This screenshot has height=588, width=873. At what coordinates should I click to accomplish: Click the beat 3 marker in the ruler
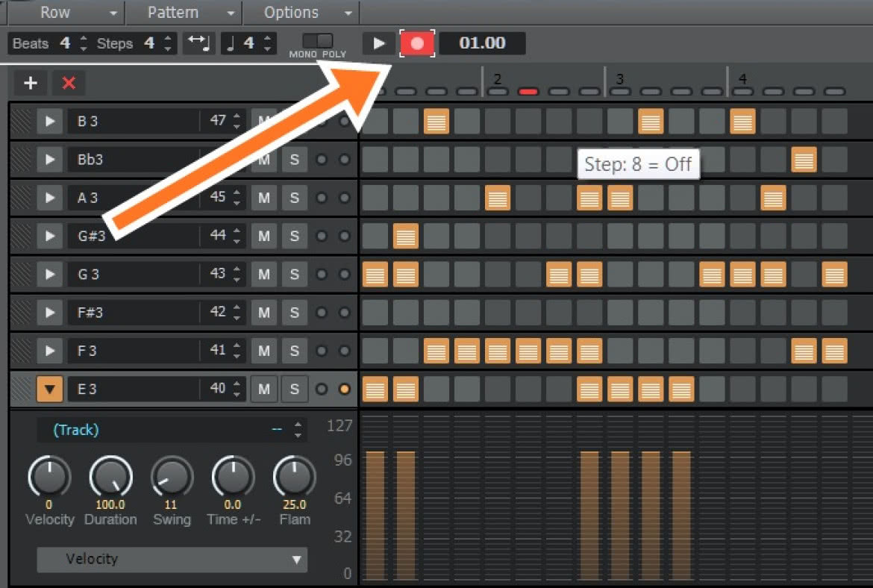[619, 78]
